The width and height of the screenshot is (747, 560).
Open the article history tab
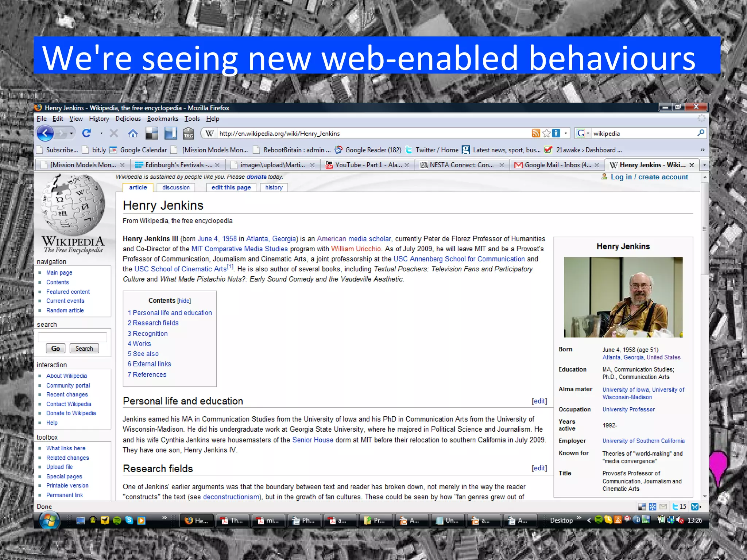(x=274, y=187)
